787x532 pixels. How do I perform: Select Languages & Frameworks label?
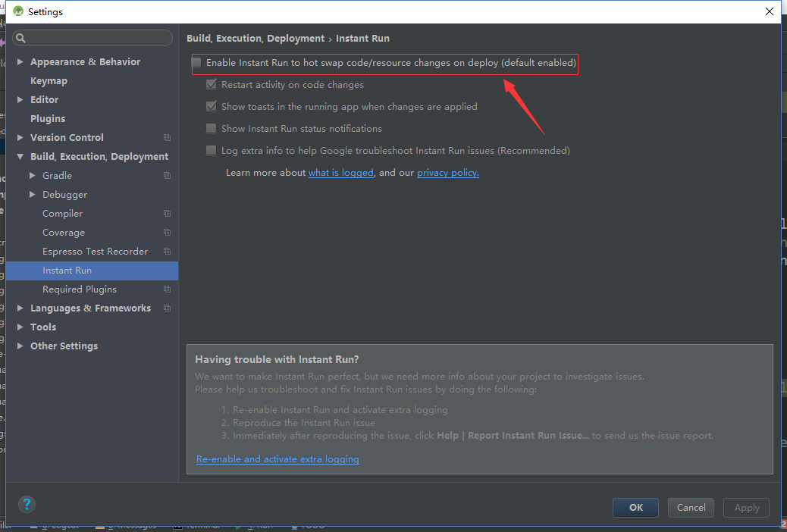pyautogui.click(x=90, y=308)
